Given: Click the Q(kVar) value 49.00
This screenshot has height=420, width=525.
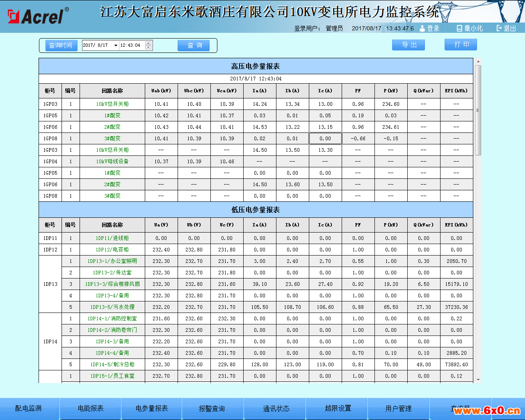Looking at the screenshot, I should tap(424, 365).
